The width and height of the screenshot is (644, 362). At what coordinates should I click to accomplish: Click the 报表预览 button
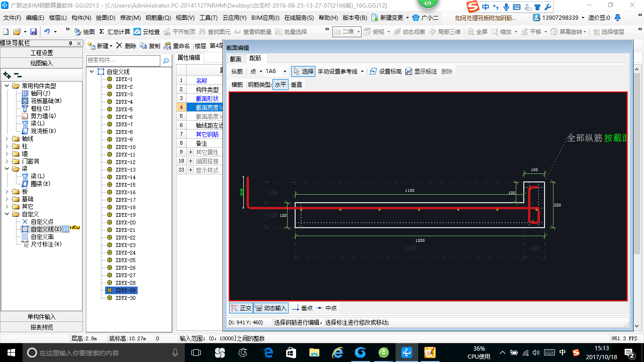tap(41, 327)
